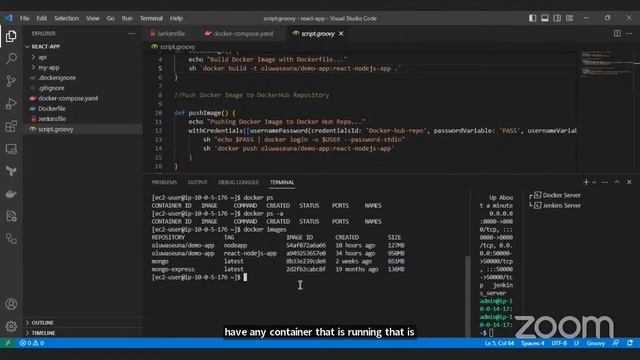The width and height of the screenshot is (640, 360).
Task: Maximize the panel size with chevron up
Action: 617,182
